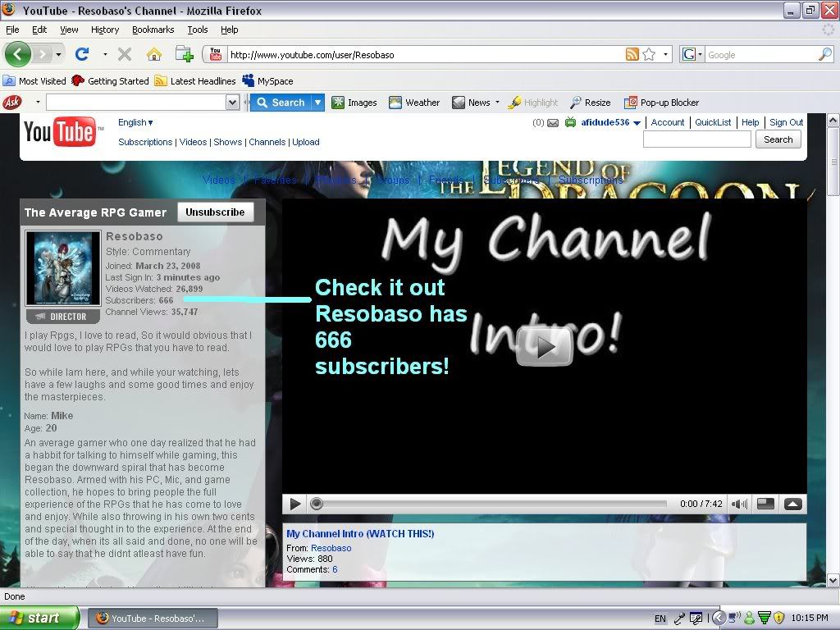
Task: Expand the player with the up-arrow button
Action: [793, 504]
